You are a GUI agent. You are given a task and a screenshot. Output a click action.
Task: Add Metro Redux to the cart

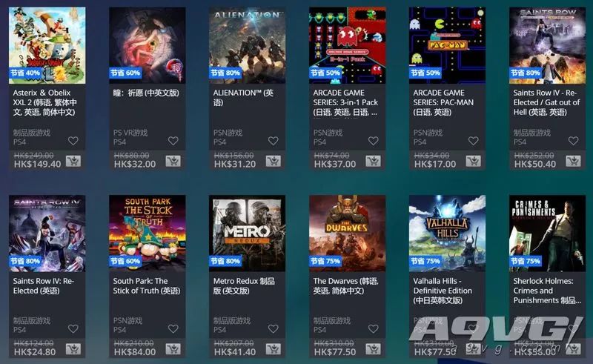pos(273,349)
